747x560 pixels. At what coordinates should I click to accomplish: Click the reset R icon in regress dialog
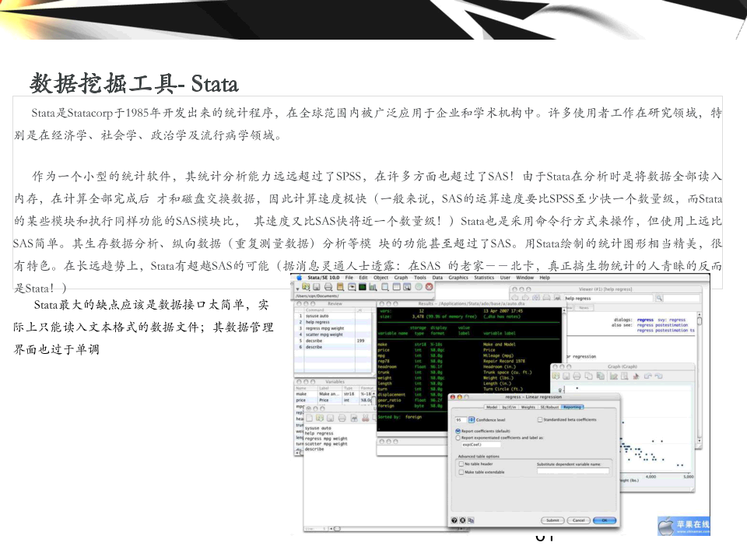462,520
